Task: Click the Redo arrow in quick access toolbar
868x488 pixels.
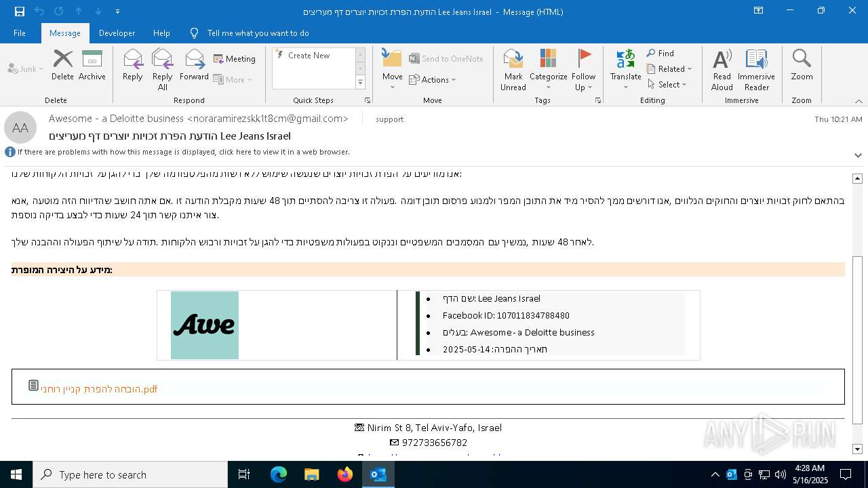Action: [59, 12]
